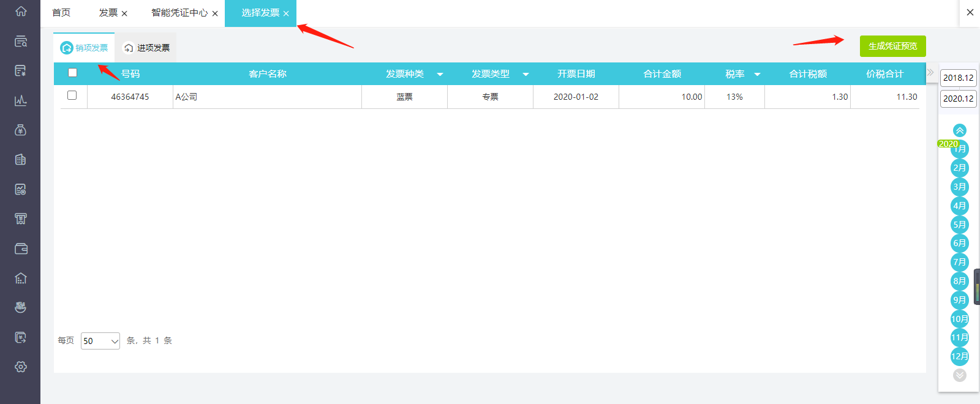Click the 2020-01-02 date cell
Screen dimensions: 980x404
(576, 97)
